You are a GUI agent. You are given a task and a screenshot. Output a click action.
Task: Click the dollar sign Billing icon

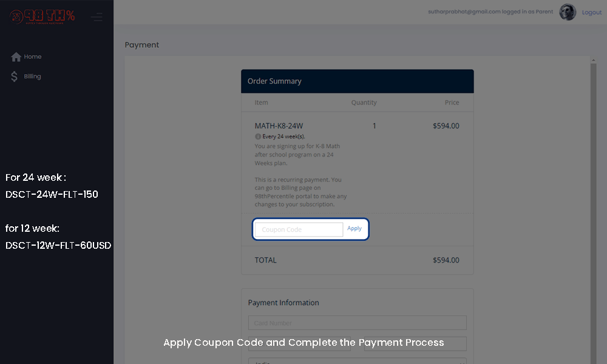point(15,76)
